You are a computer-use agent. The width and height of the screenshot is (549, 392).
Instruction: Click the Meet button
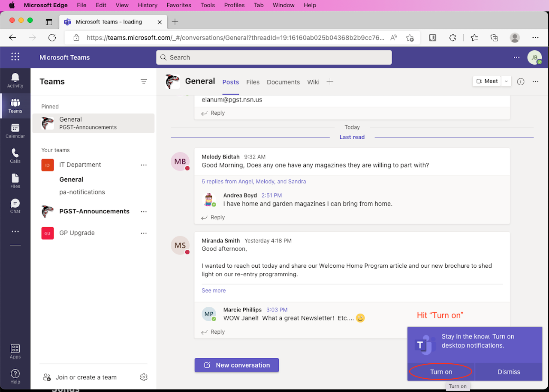point(487,81)
